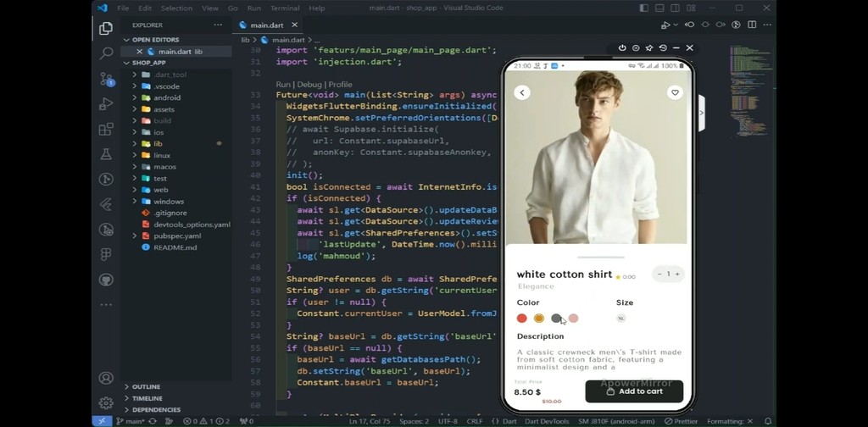Click the Debug code lens above main

(x=309, y=85)
